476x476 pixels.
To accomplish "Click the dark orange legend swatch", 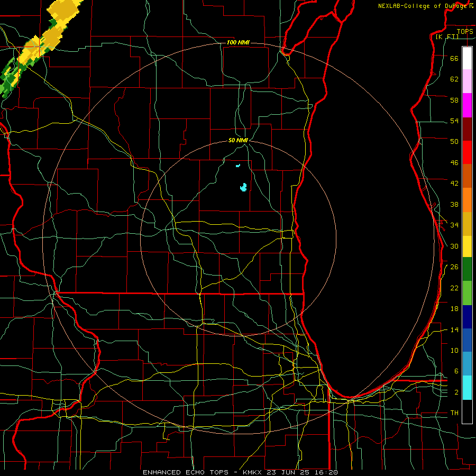I will pyautogui.click(x=467, y=176).
